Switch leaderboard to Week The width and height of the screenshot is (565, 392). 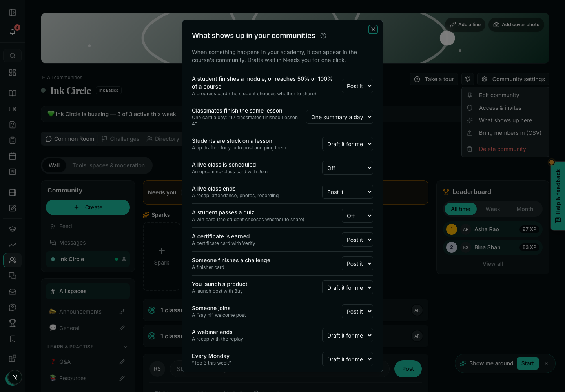493,209
